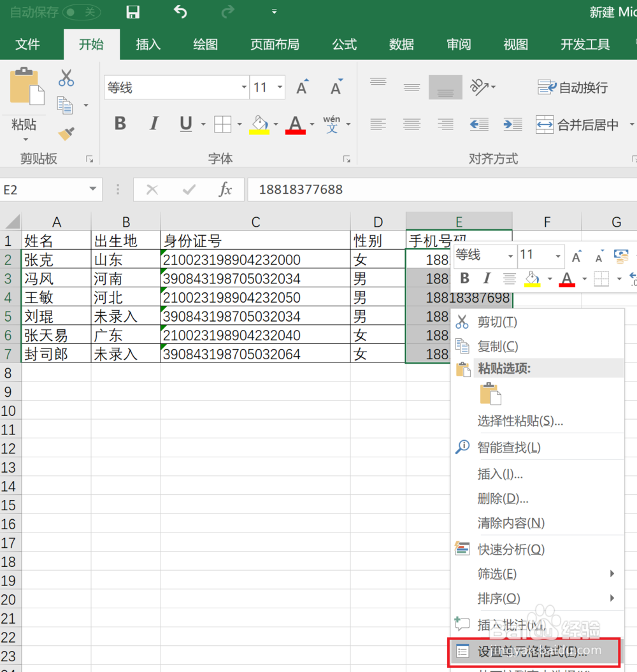Switch to the 数据 ribbon tab
The image size is (637, 672).
pos(401,44)
